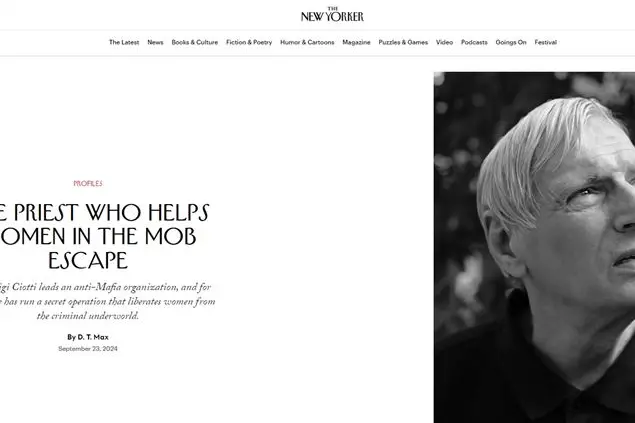Click the ESCAPE word in headline
The width and height of the screenshot is (635, 423).
(x=88, y=260)
